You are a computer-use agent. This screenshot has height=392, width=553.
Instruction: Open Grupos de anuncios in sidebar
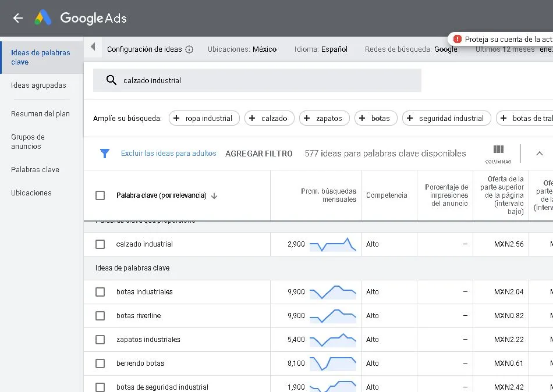[28, 141]
